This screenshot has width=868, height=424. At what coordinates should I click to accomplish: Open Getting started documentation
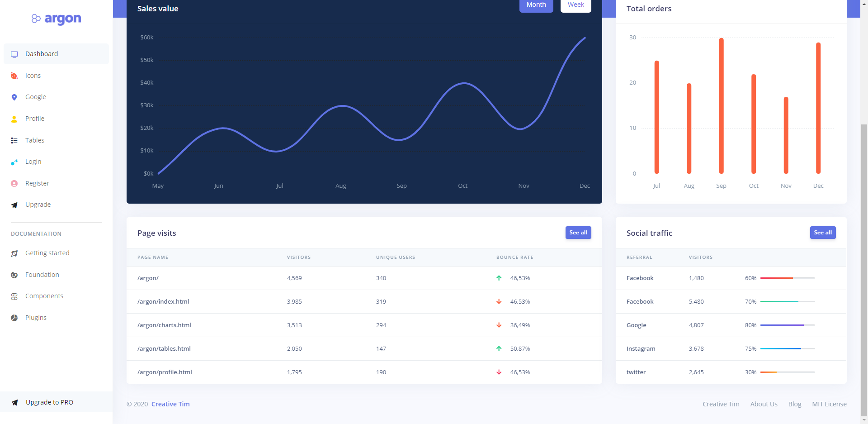pyautogui.click(x=47, y=253)
